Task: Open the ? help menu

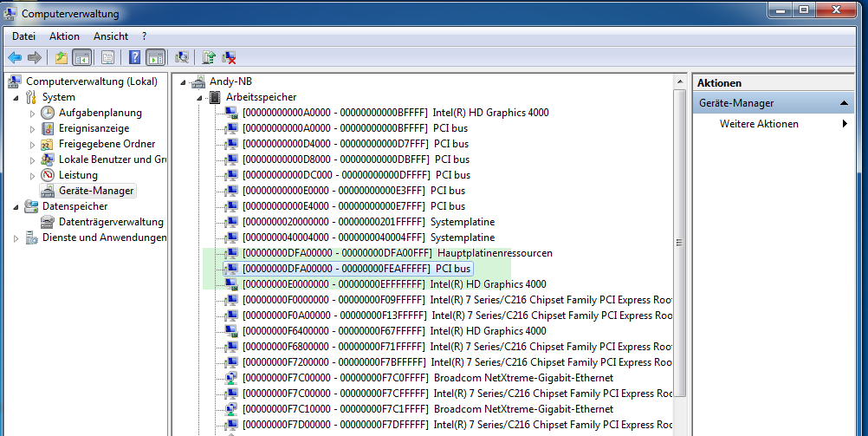Action: pos(145,36)
